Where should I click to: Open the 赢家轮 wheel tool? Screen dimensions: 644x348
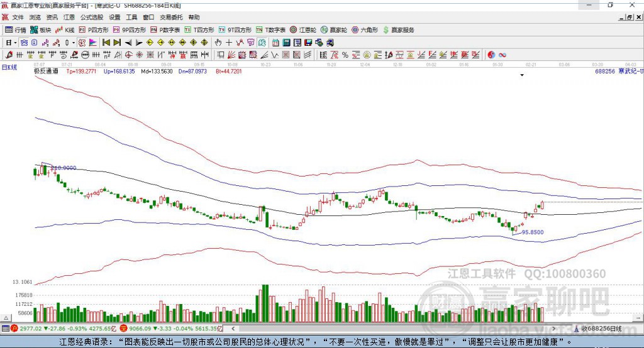[334, 30]
